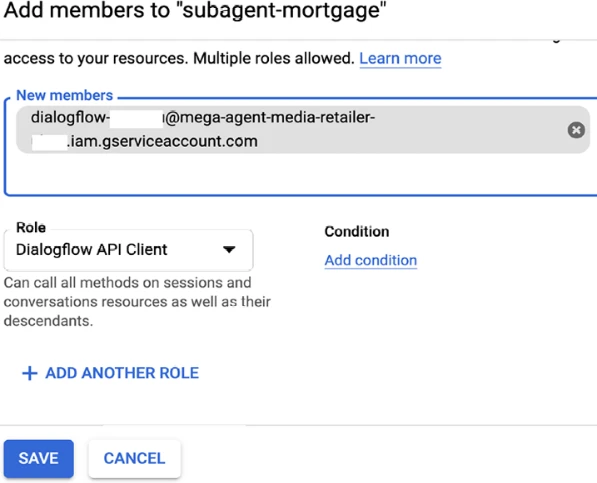Click the plus icon beside ADD ANOTHER ROLE

30,373
